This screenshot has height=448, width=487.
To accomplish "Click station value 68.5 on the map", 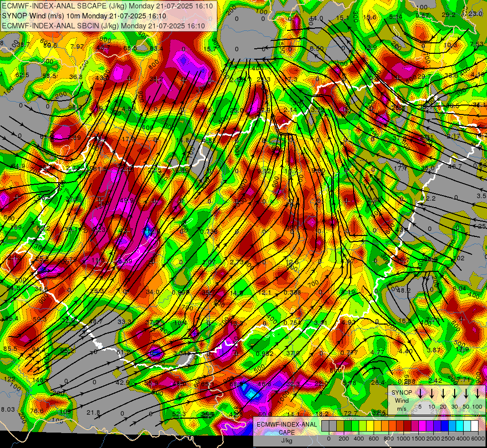I will pyautogui.click(x=130, y=48).
